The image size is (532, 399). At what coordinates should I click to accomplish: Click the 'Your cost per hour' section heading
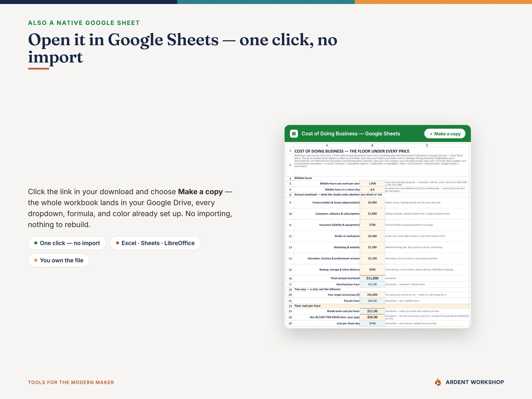(308, 306)
